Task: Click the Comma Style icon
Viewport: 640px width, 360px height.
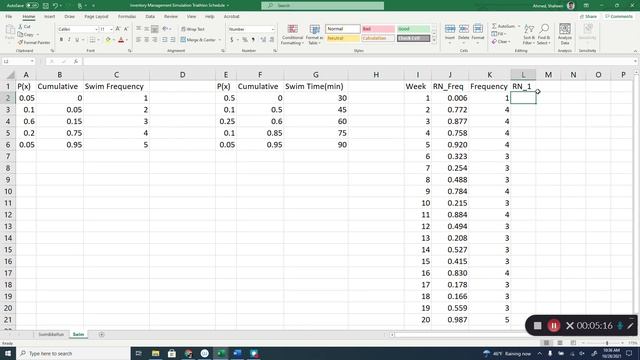Action: click(253, 40)
